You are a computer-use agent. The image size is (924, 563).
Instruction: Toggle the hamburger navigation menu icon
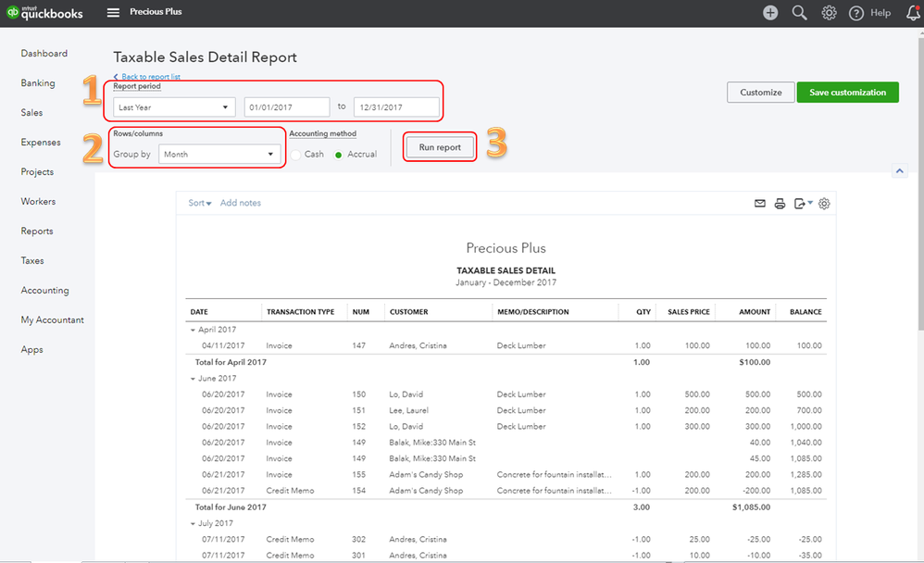pyautogui.click(x=113, y=13)
